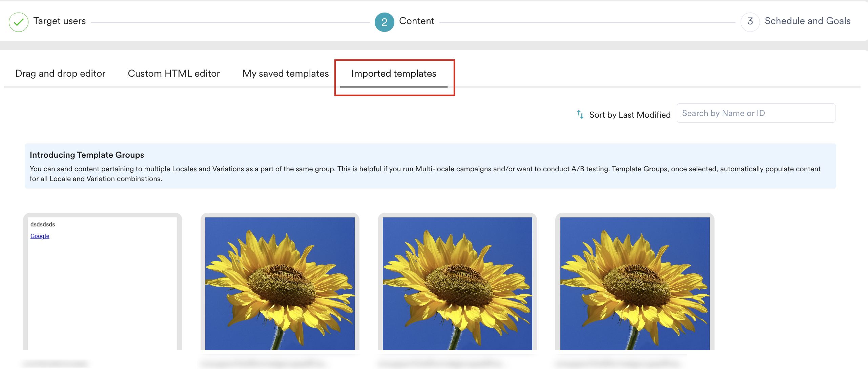Screen dimensions: 868x369
Task: Click the step 2 circle icon
Action: pyautogui.click(x=384, y=22)
